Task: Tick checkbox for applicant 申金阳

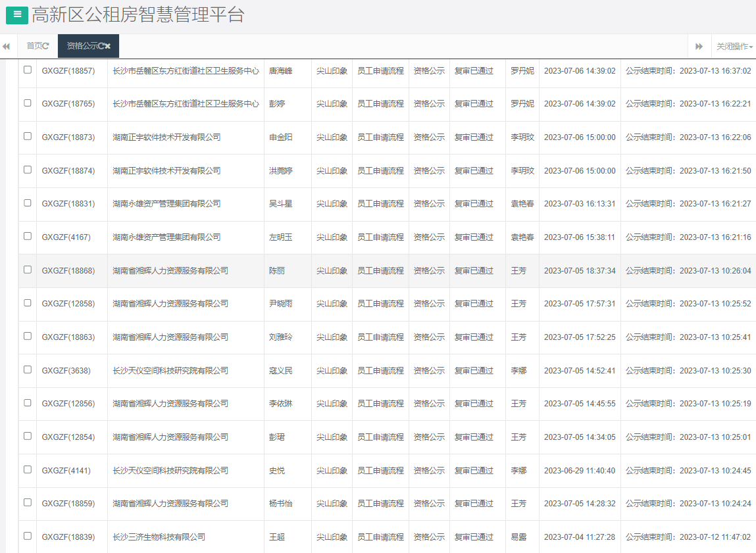Action: pyautogui.click(x=28, y=136)
